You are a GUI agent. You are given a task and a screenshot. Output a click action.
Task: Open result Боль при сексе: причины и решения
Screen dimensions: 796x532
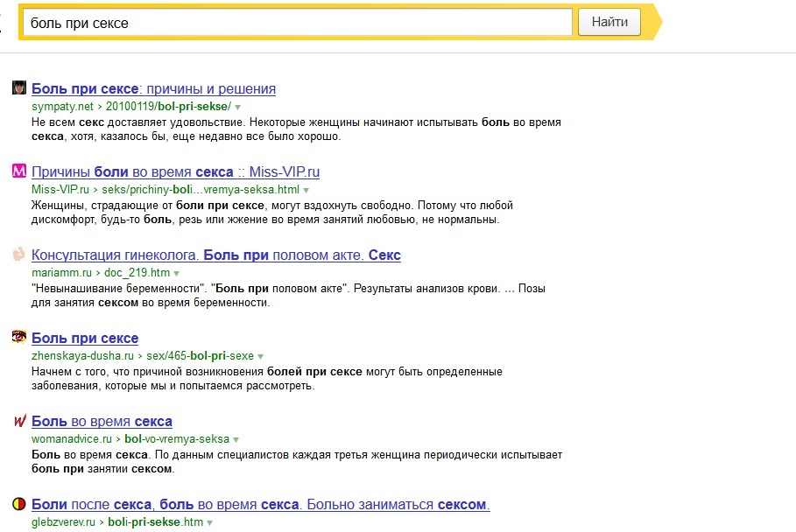[x=154, y=88]
